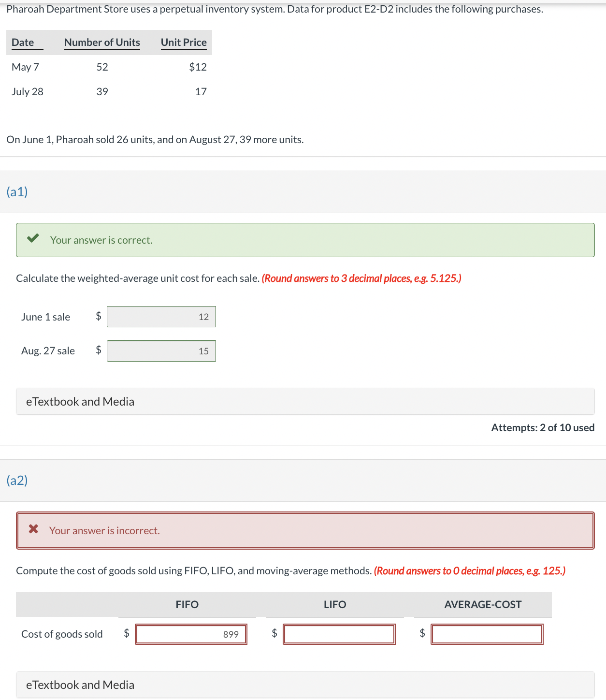Click the empty AVERAGE-COST answer field
This screenshot has width=606, height=700.
(x=487, y=634)
